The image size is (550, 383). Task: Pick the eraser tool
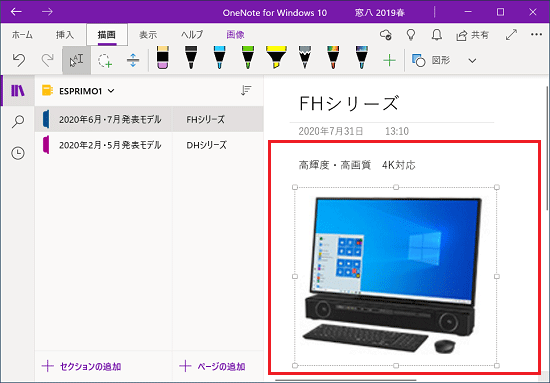pos(162,58)
